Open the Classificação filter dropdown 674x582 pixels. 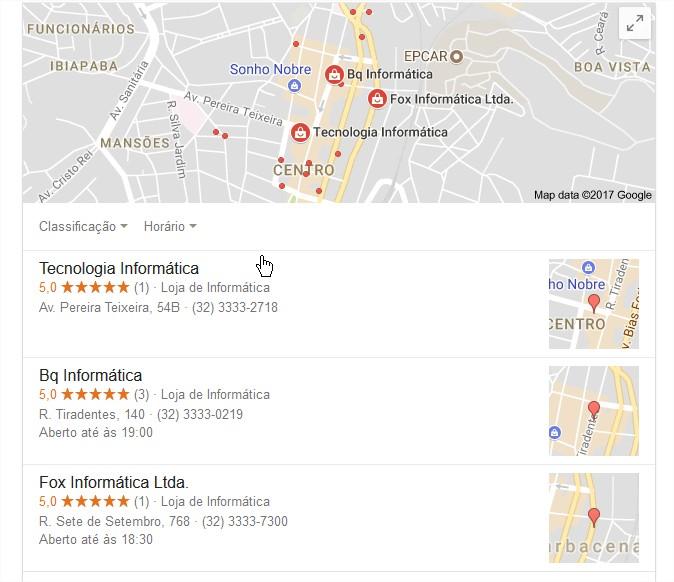point(83,226)
